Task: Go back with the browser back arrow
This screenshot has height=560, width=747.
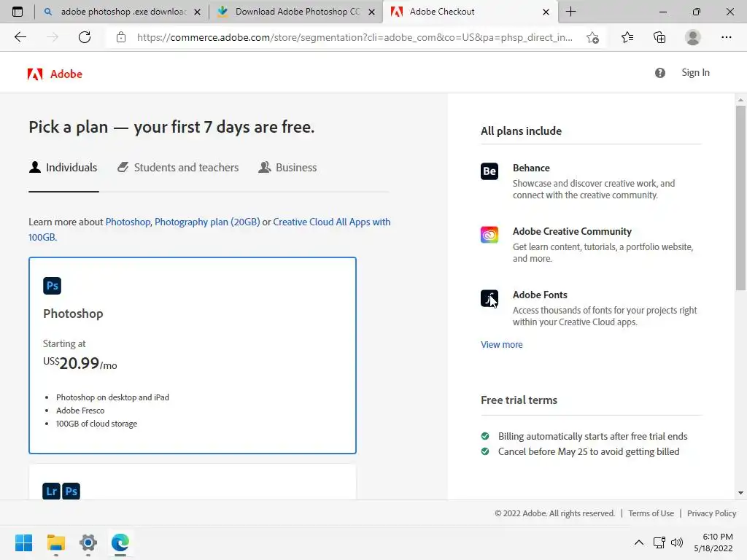Action: point(20,37)
